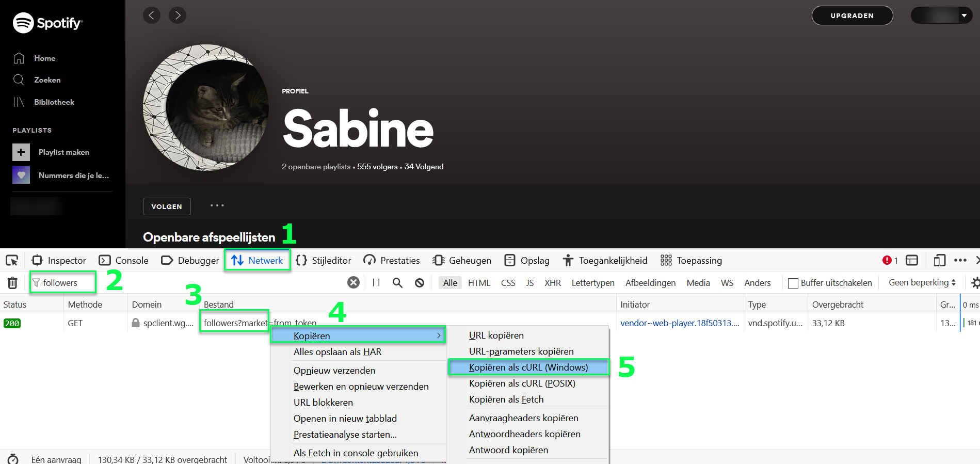Click the Spotify logo
980x464 pixels.
pos(47,23)
